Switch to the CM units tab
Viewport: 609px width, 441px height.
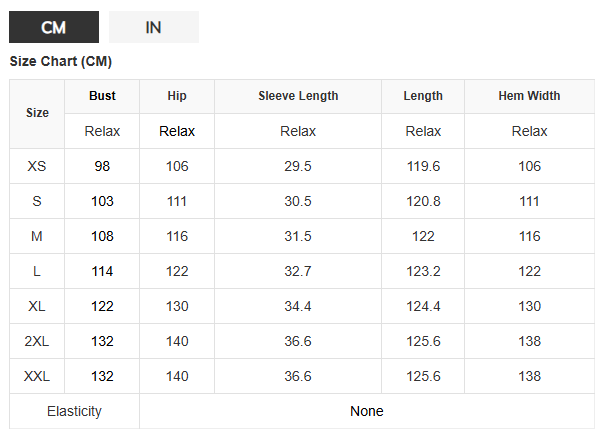coord(54,27)
